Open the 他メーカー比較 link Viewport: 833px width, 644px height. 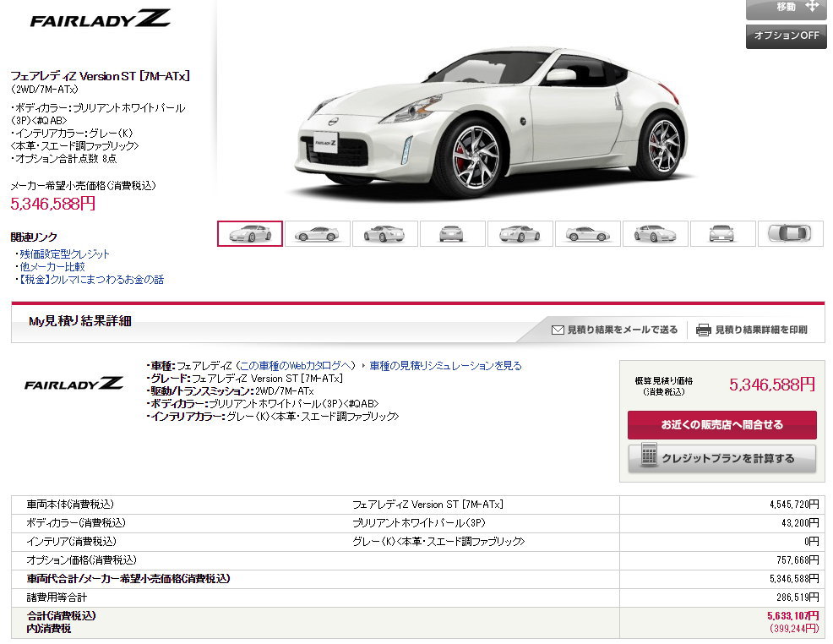[x=52, y=267]
